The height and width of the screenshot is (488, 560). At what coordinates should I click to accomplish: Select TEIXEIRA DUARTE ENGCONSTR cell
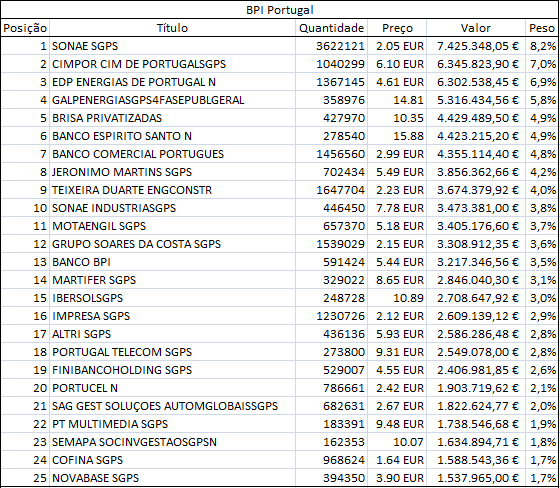(x=172, y=190)
